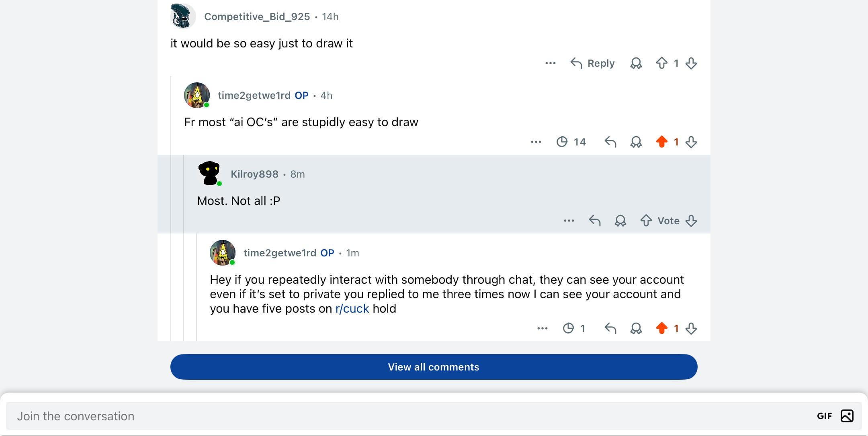The width and height of the screenshot is (868, 436).
Task: Open Kilroy898's user profile
Action: [x=254, y=174]
